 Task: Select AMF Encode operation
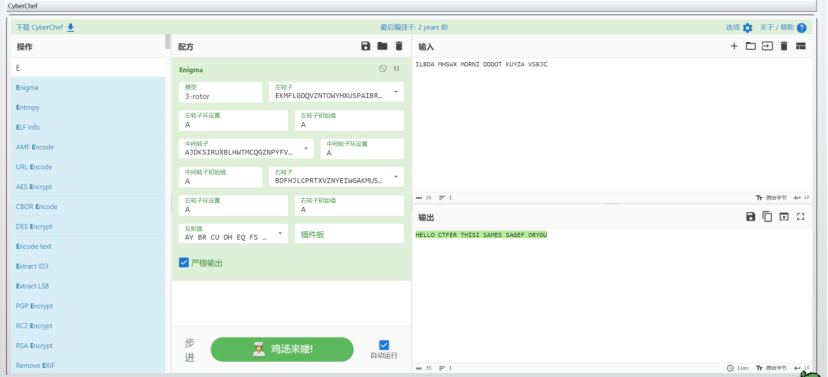(88, 147)
